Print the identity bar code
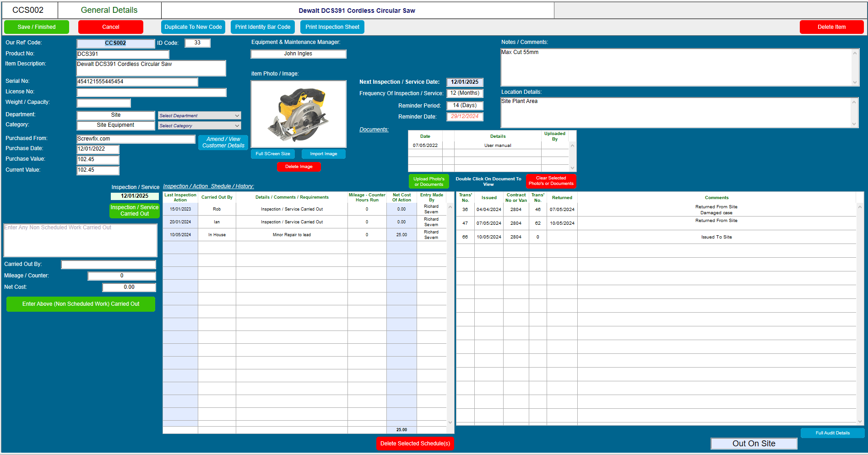The width and height of the screenshot is (868, 455). pos(262,27)
